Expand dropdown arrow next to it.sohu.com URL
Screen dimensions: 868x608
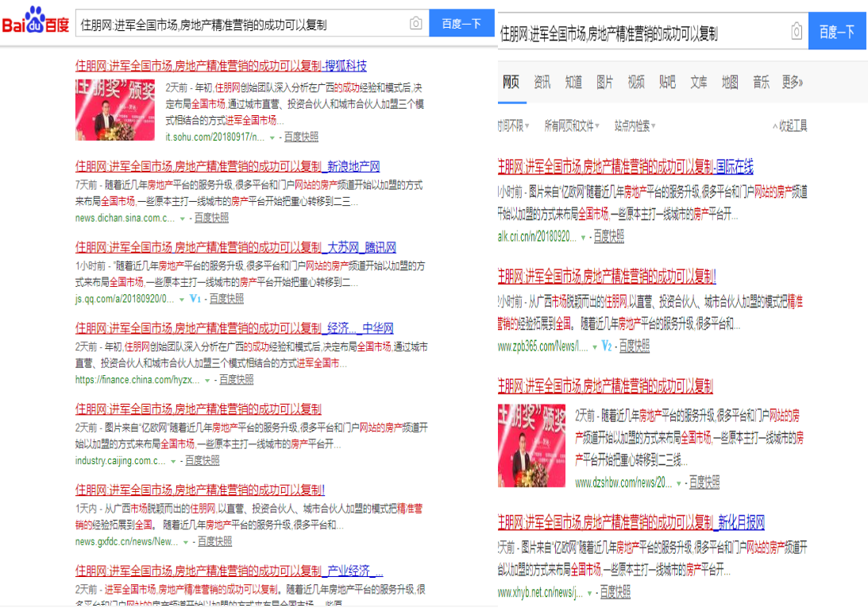click(272, 137)
